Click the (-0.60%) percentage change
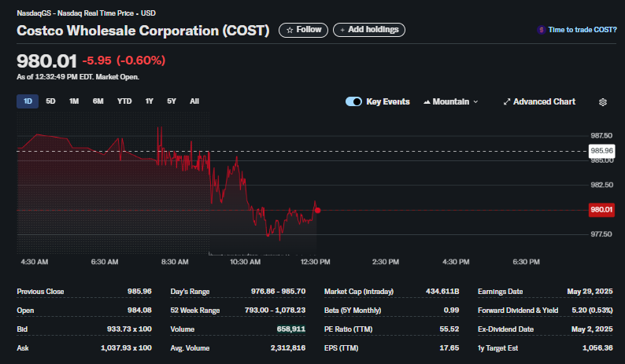 tap(141, 61)
